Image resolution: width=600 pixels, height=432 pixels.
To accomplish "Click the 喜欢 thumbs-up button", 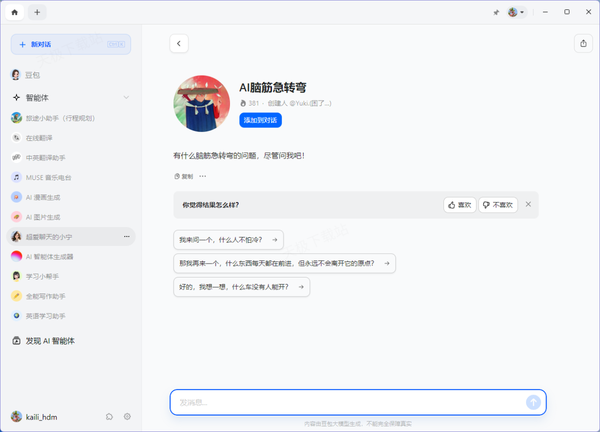I will 459,204.
